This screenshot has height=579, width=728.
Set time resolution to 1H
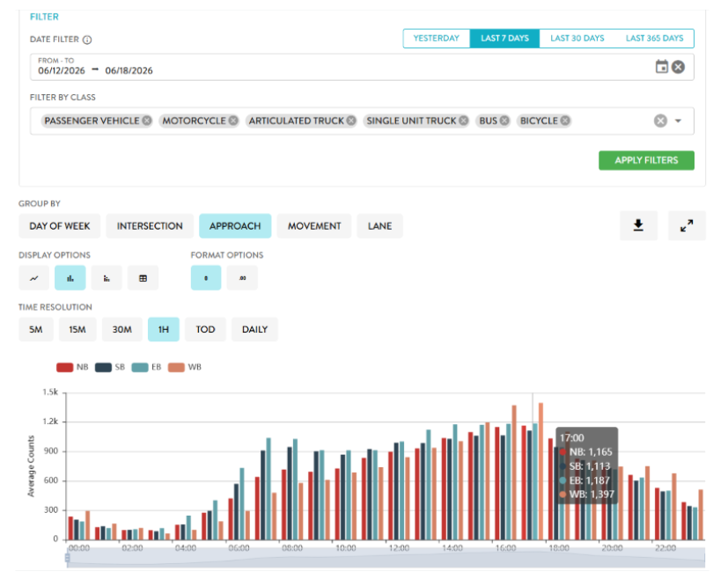click(x=164, y=329)
